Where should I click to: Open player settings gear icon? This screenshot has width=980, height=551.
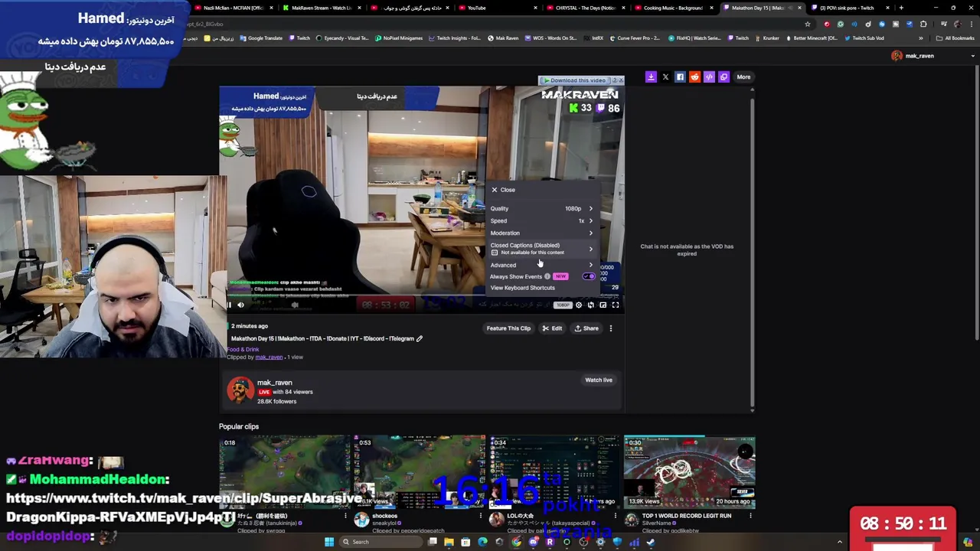click(578, 305)
